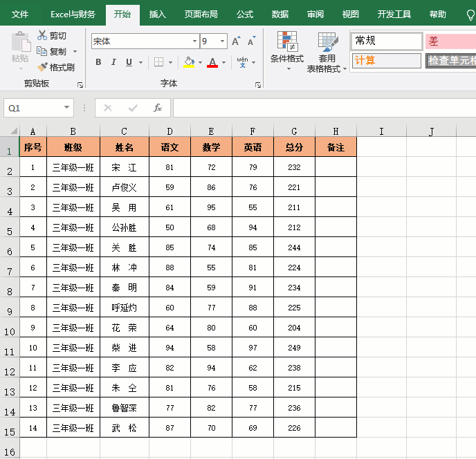Select row 16 header
This screenshot has height=459, width=476.
pyautogui.click(x=10, y=449)
